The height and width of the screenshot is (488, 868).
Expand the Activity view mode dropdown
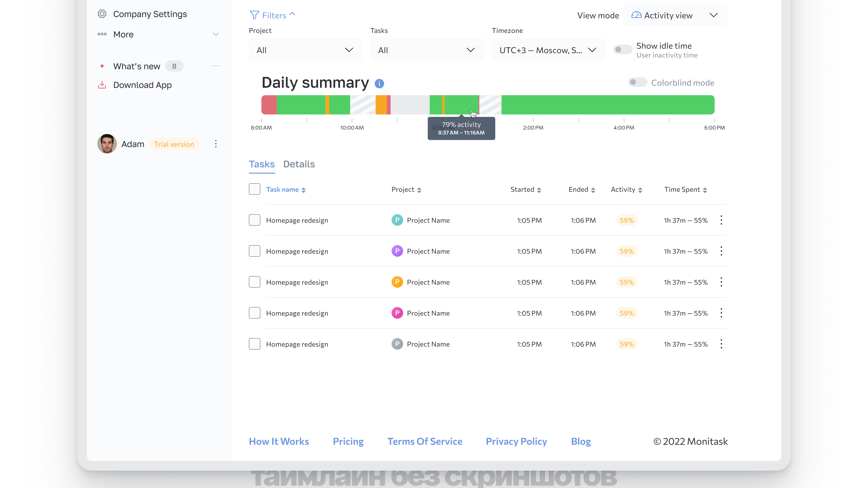[675, 15]
